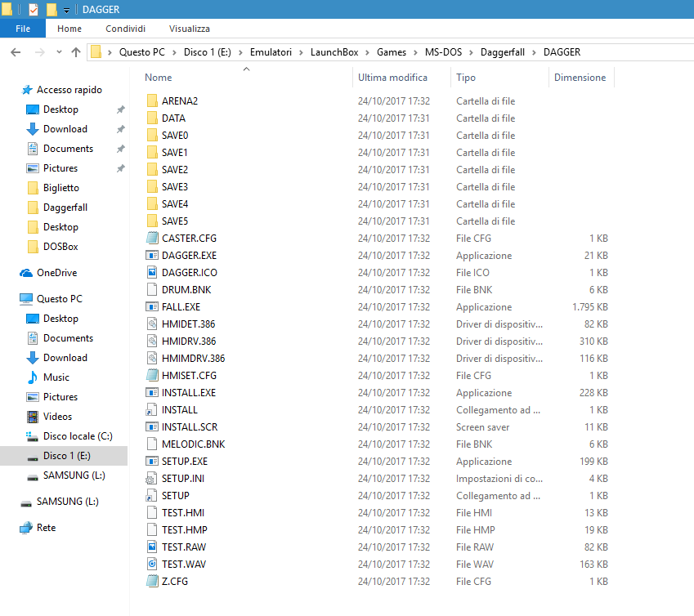Expand the LaunchBox breadcrumb chevron

367,52
